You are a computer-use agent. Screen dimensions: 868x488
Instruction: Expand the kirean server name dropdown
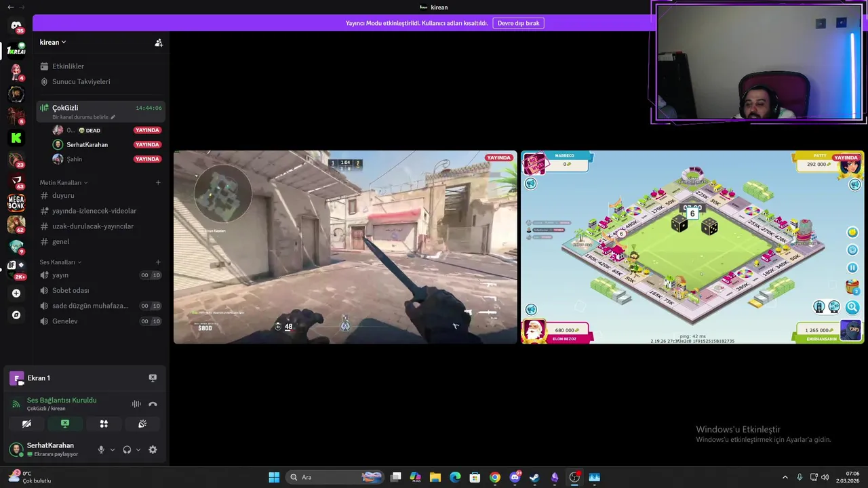[53, 42]
